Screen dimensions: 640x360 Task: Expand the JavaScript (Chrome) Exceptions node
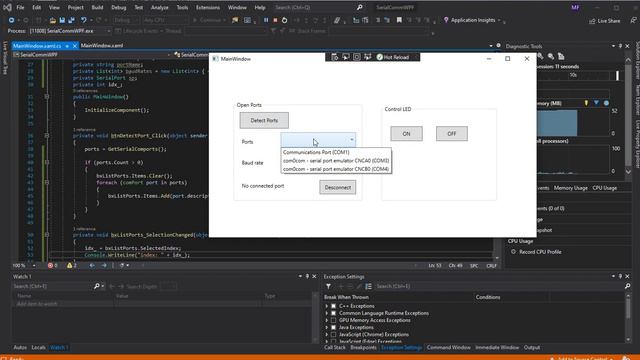coord(327,335)
